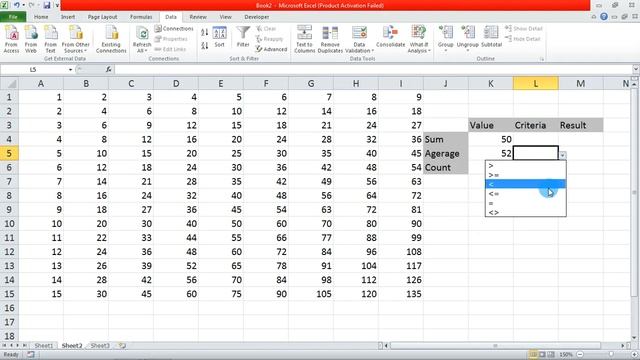Choose '<>' from criteria list
Image resolution: width=640 pixels, height=360 pixels.
click(x=525, y=212)
